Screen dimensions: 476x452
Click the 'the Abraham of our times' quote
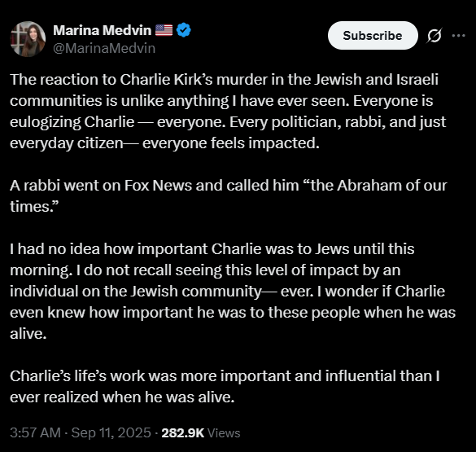coord(229,196)
